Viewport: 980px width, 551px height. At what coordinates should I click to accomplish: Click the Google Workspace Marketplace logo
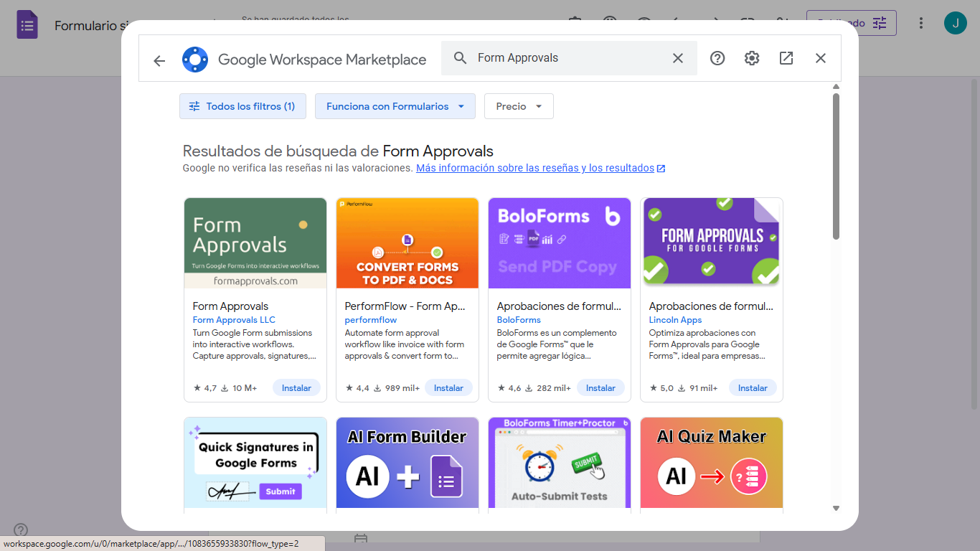coord(195,60)
